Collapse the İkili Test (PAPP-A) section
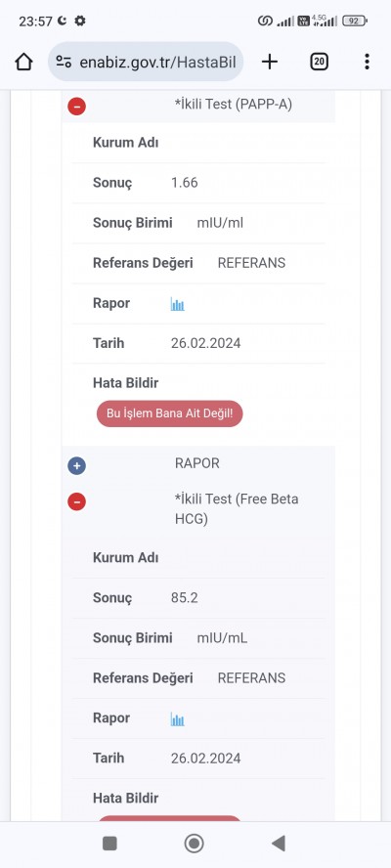The width and height of the screenshot is (391, 868). [x=77, y=106]
